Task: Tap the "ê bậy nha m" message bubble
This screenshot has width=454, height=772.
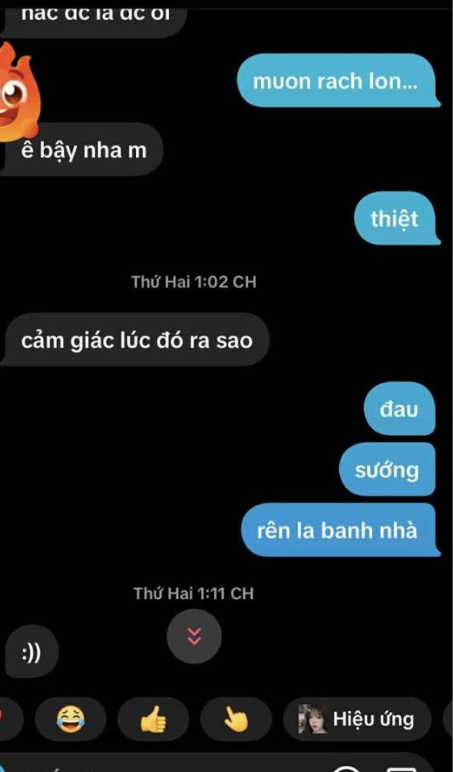Action: pyautogui.click(x=82, y=149)
